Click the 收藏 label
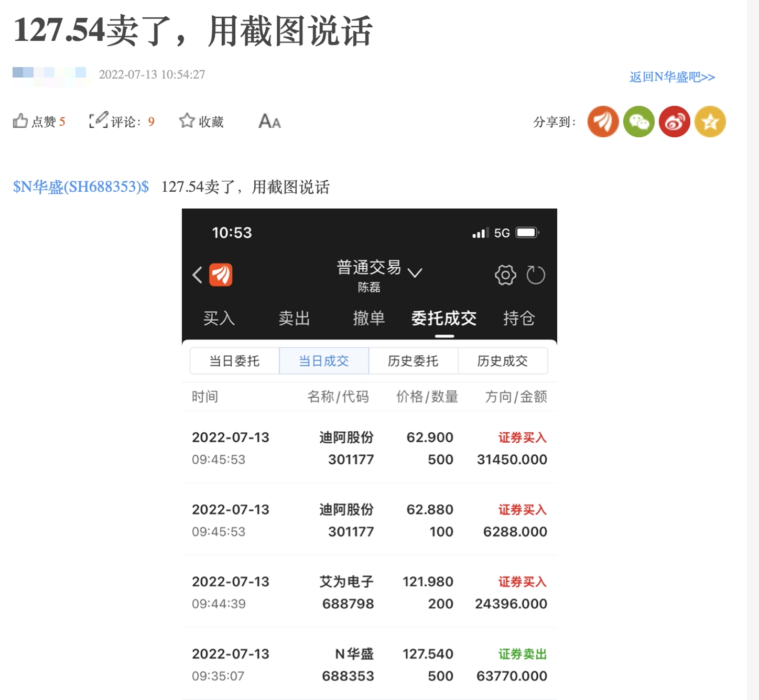The height and width of the screenshot is (700, 759). pos(211,122)
